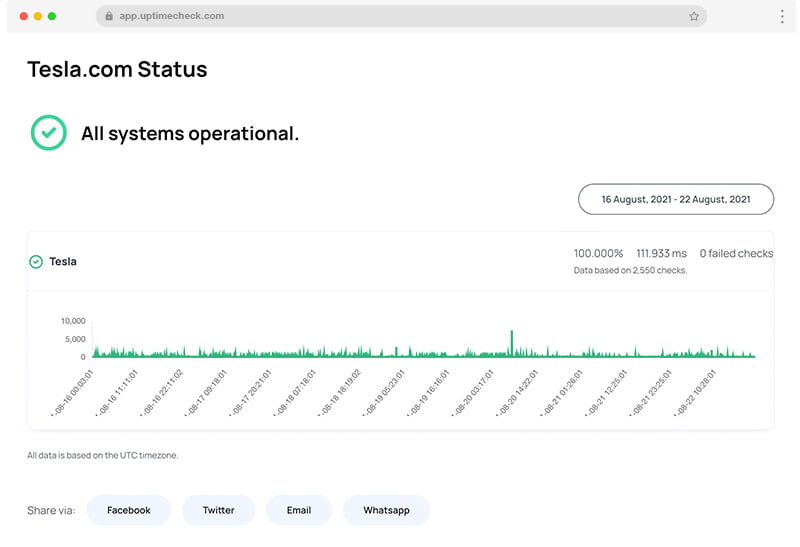Click the UTC timezone note text
This screenshot has width=800, height=547.
(x=103, y=455)
